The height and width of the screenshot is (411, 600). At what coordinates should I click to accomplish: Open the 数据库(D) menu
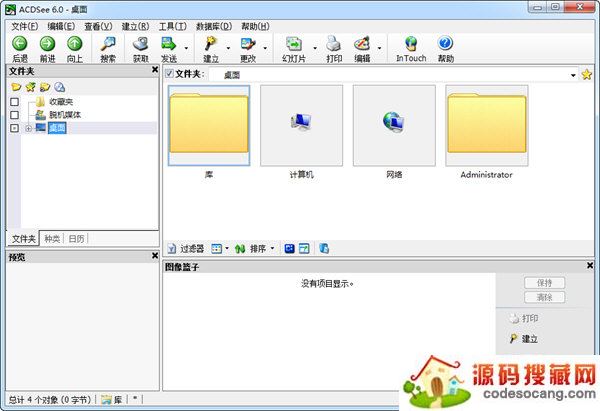point(214,26)
